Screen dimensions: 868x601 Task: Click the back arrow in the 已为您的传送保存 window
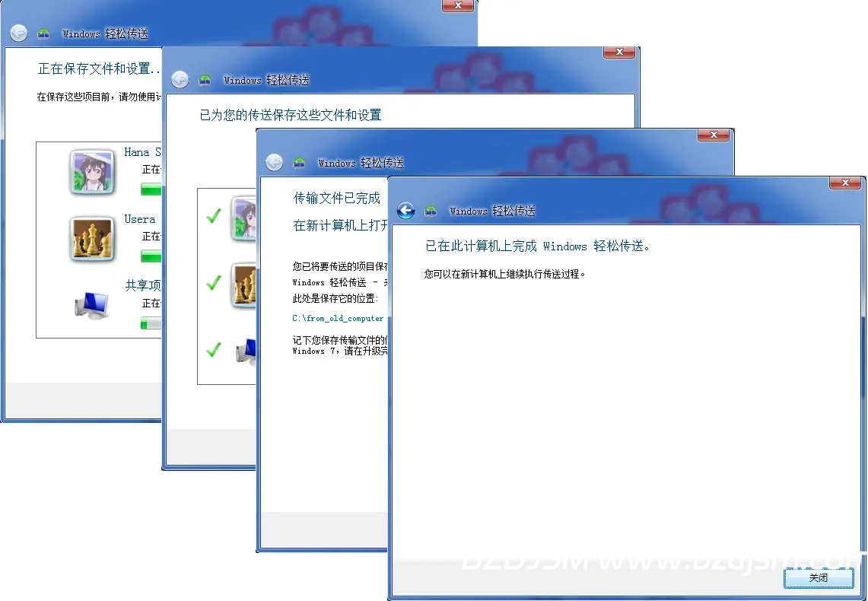click(x=180, y=80)
